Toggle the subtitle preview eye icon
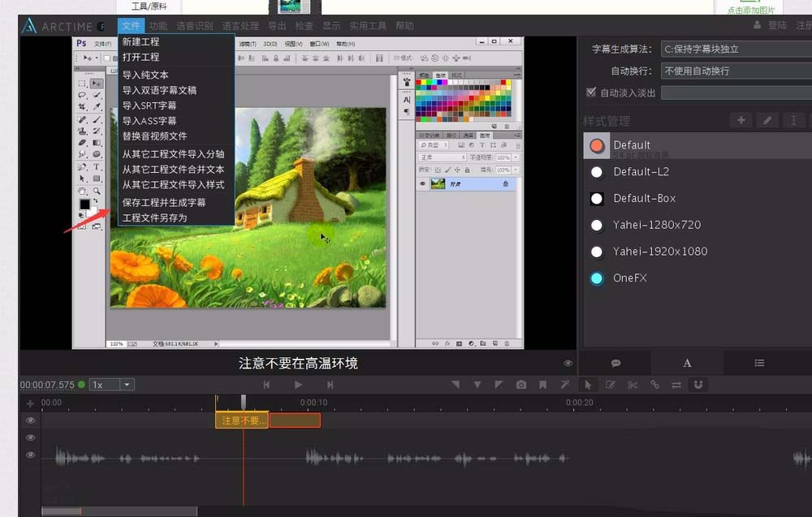This screenshot has height=517, width=812. click(x=568, y=364)
